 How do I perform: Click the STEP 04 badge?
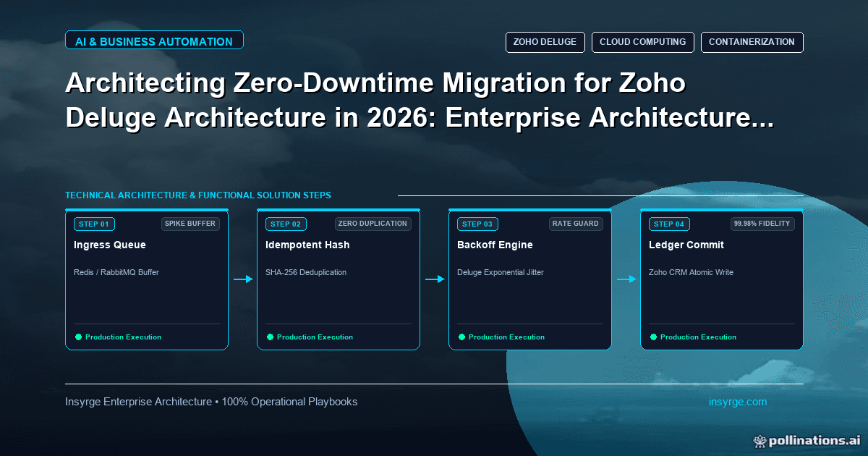click(669, 224)
